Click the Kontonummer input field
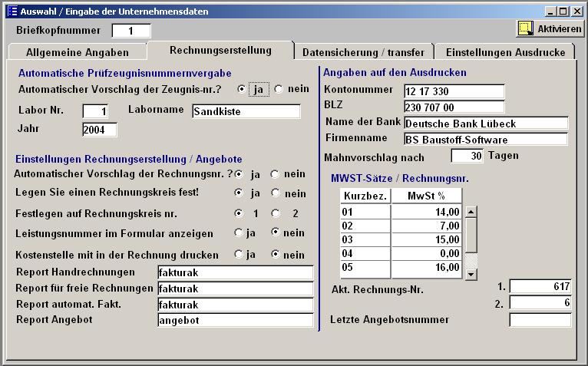Screen dimensions: 588x366 click(453, 91)
